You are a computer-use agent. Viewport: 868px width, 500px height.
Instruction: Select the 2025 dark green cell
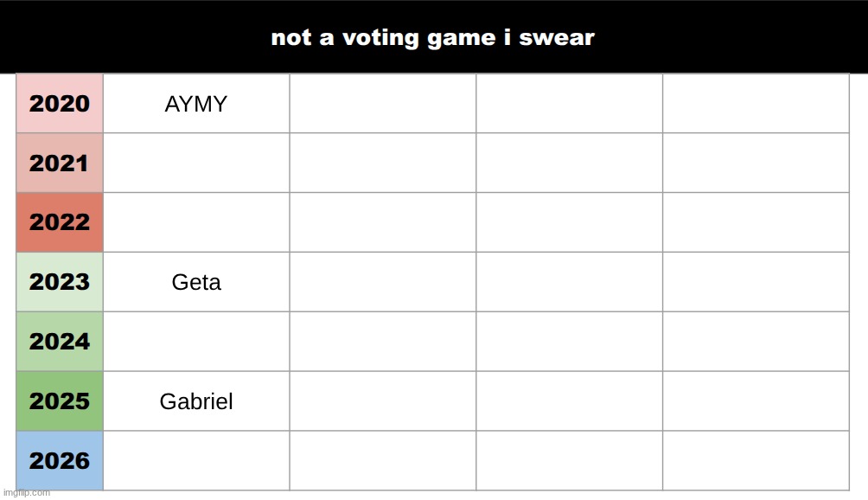[x=60, y=401]
